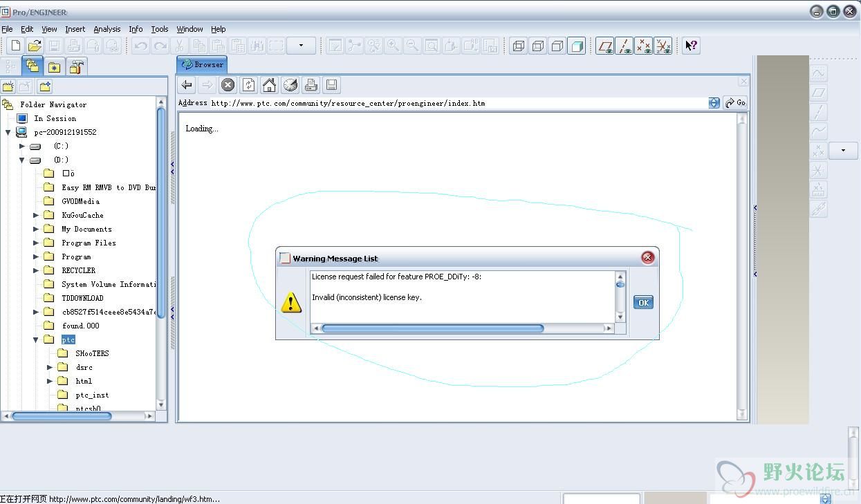The height and width of the screenshot is (504, 861).
Task: Toggle datum points display
Action: coord(644,46)
